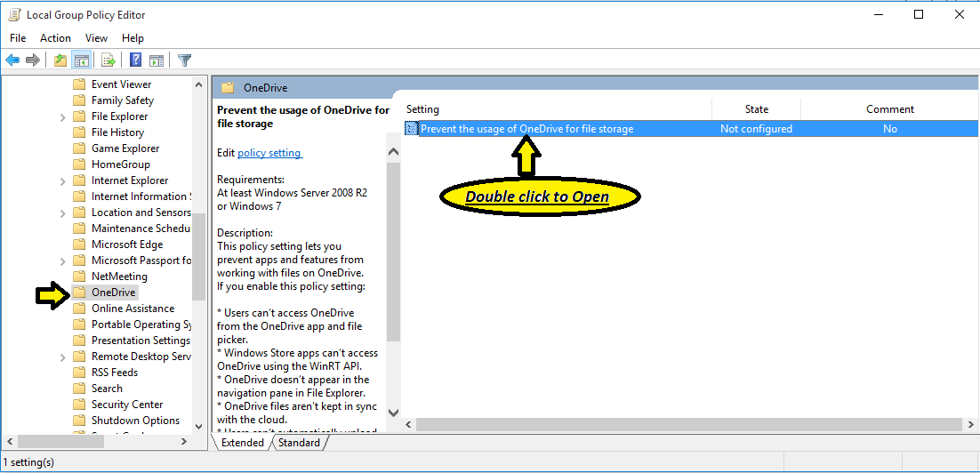Select NetMeeting in the tree
Image resolution: width=980 pixels, height=473 pixels.
(x=119, y=277)
